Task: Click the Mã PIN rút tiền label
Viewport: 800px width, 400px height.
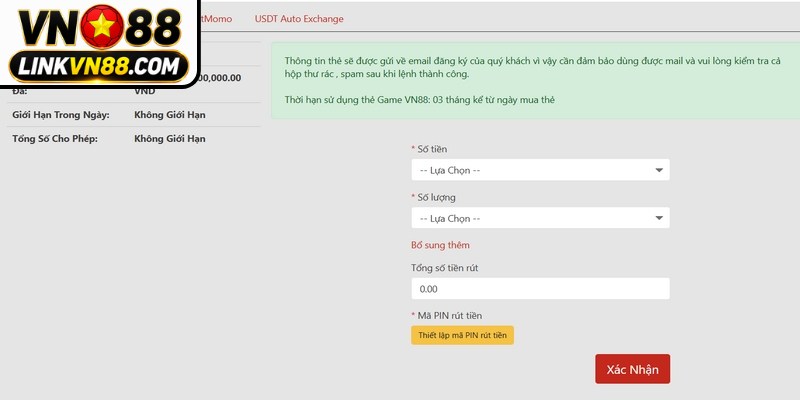Action: pyautogui.click(x=446, y=316)
